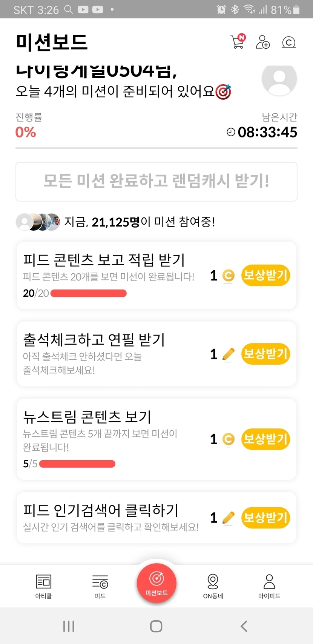Tap the profile avatar picture
The image size is (313, 644).
pos(279,79)
